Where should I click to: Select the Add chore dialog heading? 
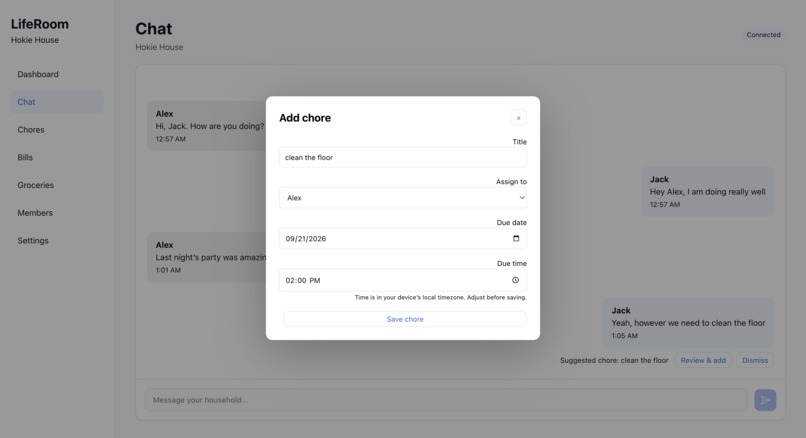coord(305,118)
